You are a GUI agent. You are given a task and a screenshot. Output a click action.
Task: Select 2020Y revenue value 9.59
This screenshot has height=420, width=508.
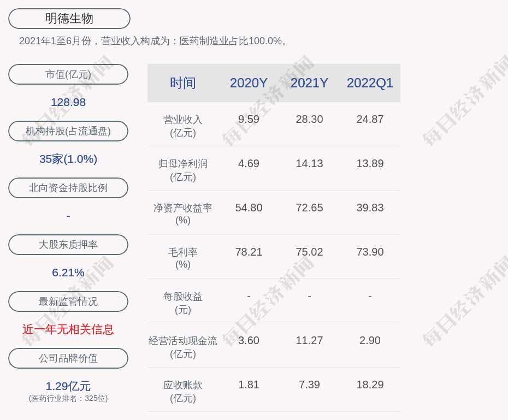249,119
